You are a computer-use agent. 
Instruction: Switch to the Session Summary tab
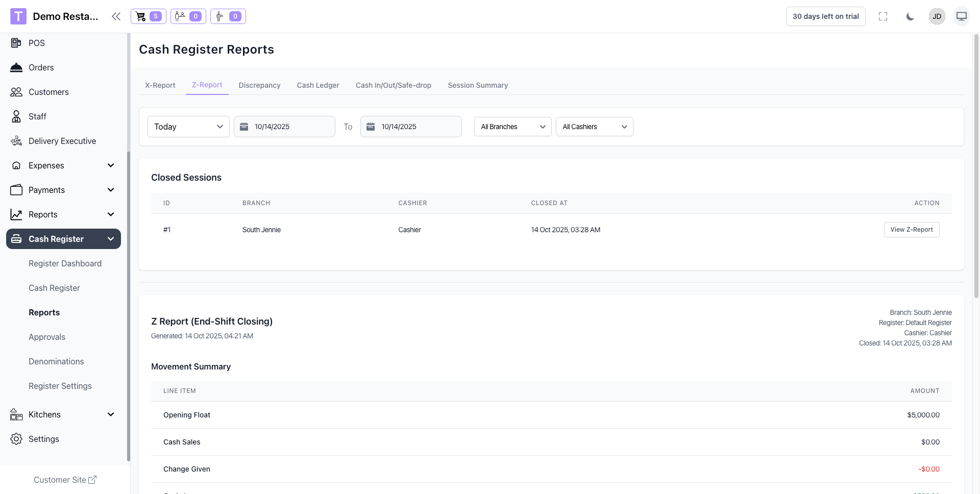point(478,85)
